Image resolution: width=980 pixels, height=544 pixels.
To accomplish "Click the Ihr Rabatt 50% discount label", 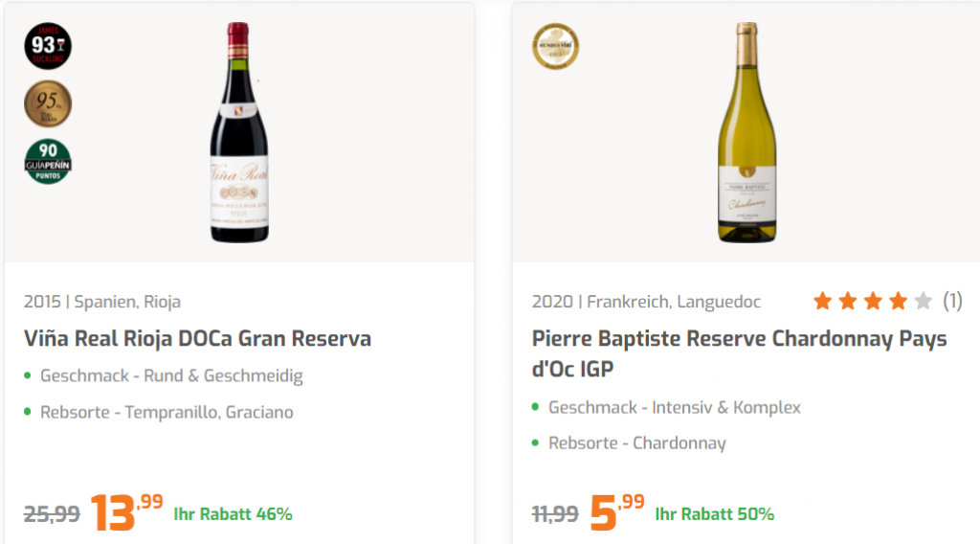I will click(x=714, y=514).
